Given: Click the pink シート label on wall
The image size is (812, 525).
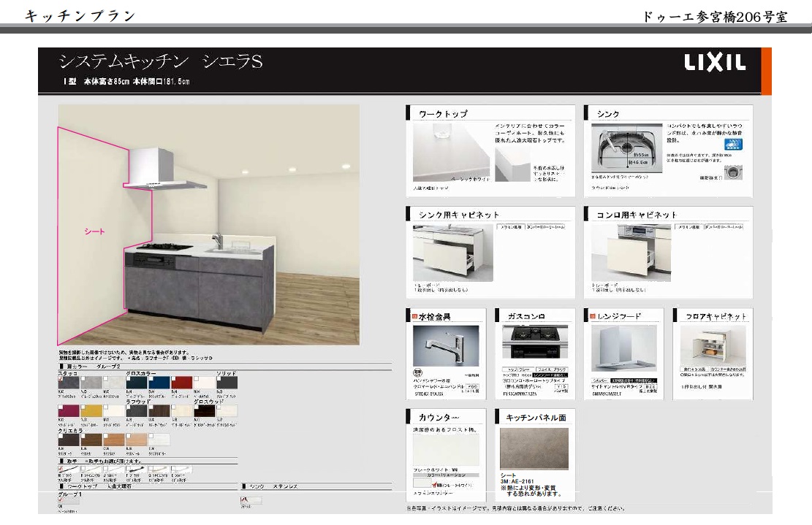Looking at the screenshot, I should (x=95, y=231).
